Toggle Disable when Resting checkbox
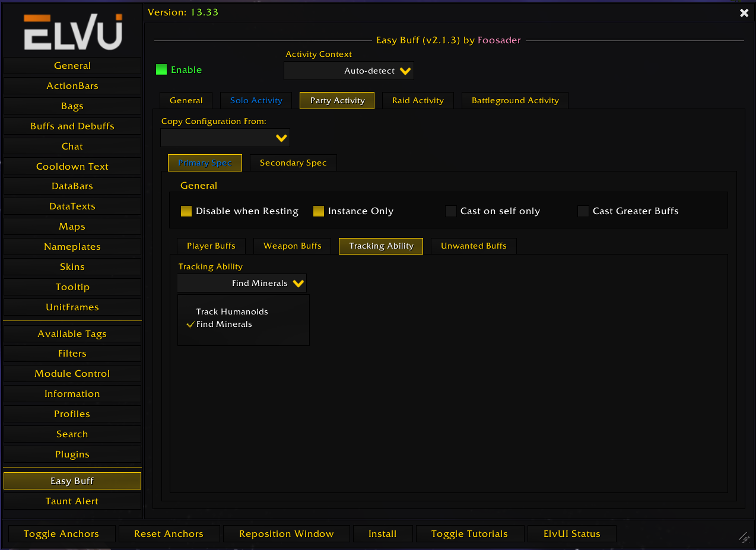The height and width of the screenshot is (550, 756). point(186,211)
